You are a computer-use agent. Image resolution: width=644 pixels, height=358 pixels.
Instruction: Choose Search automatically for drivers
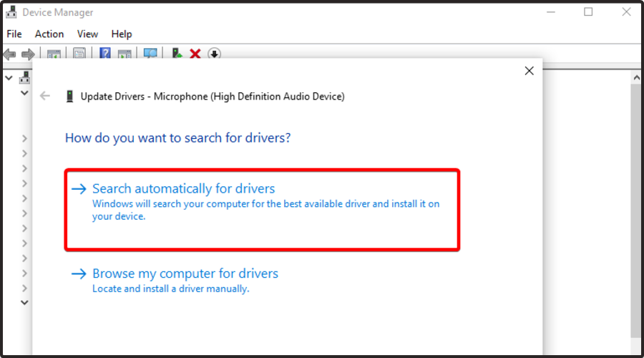(262, 210)
